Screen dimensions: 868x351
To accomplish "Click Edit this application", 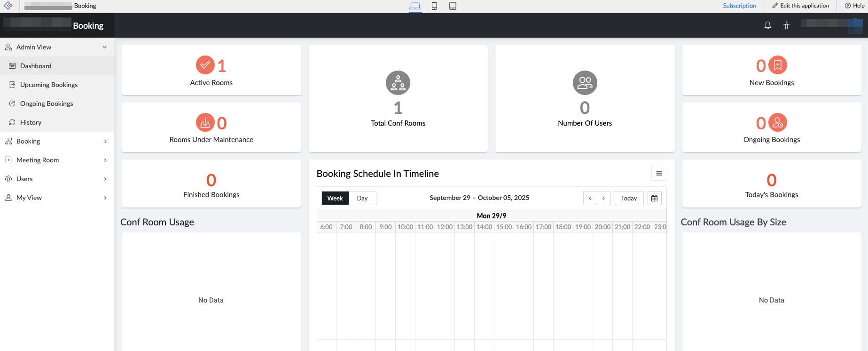I will (800, 6).
